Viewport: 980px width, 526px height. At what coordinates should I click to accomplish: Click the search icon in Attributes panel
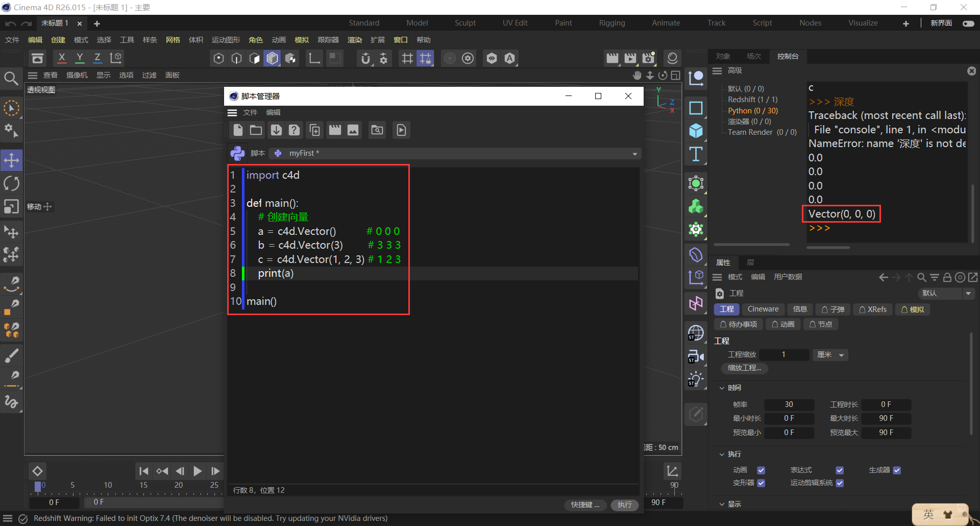point(922,277)
